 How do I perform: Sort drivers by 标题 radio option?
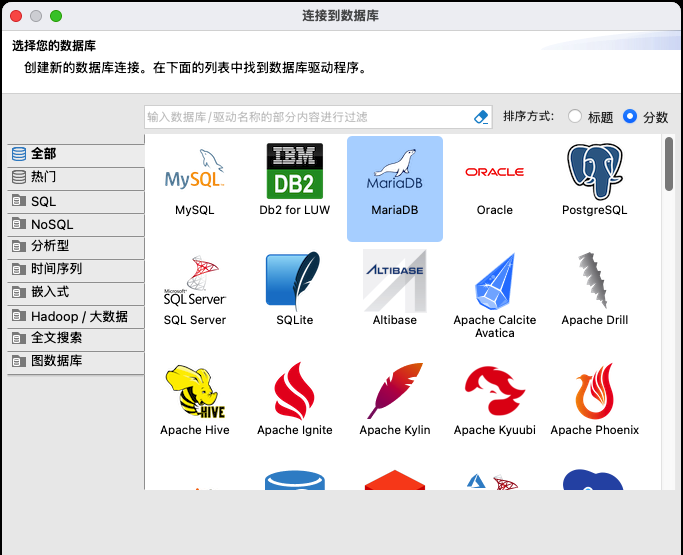(575, 116)
